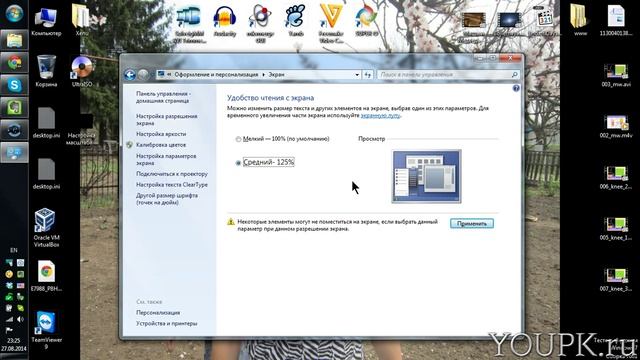Open Skype from the taskbar

(x=14, y=85)
